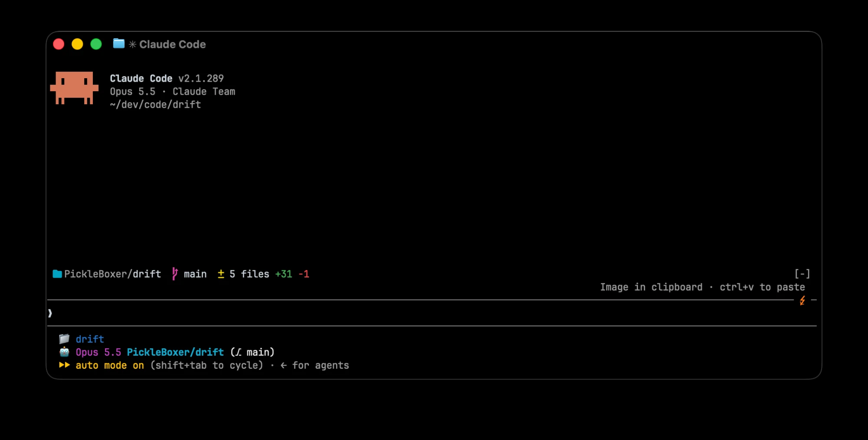This screenshot has height=440, width=868.
Task: Click the blue folder icon in title bar
Action: 119,43
